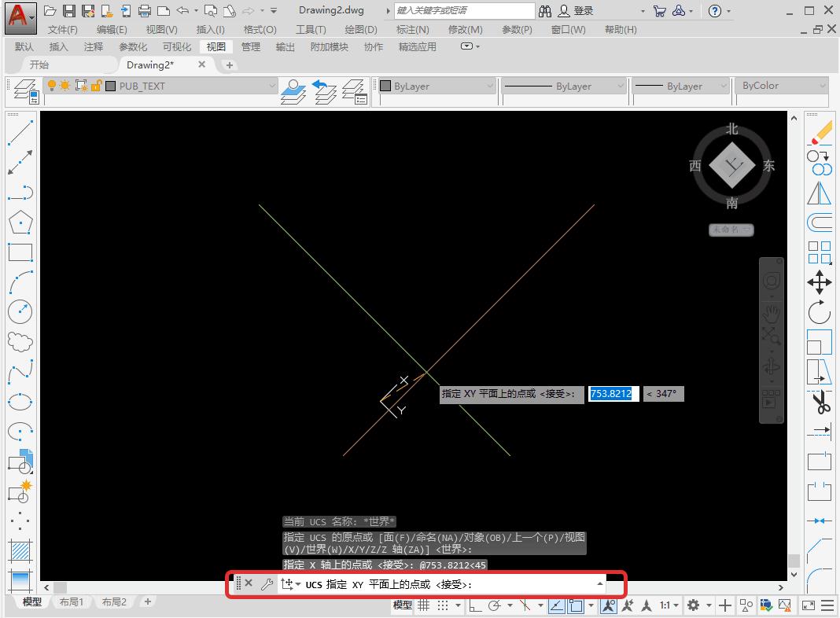Open the ByLayer color dropdown
The image size is (840, 618).
[490, 86]
